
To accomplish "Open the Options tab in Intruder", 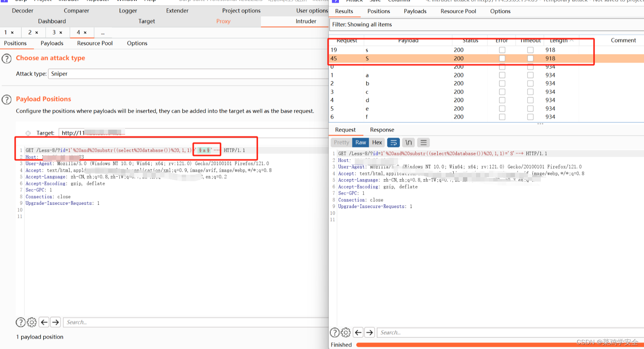I will click(x=137, y=43).
